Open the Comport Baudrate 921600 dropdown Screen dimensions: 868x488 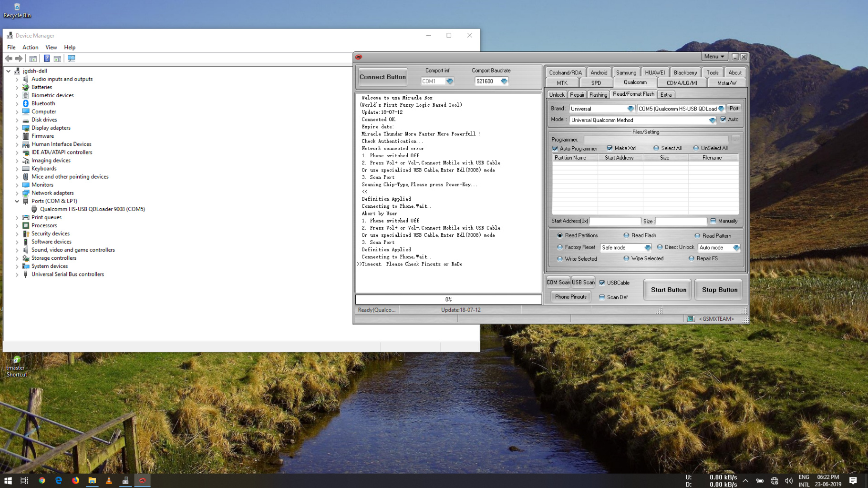pos(504,81)
